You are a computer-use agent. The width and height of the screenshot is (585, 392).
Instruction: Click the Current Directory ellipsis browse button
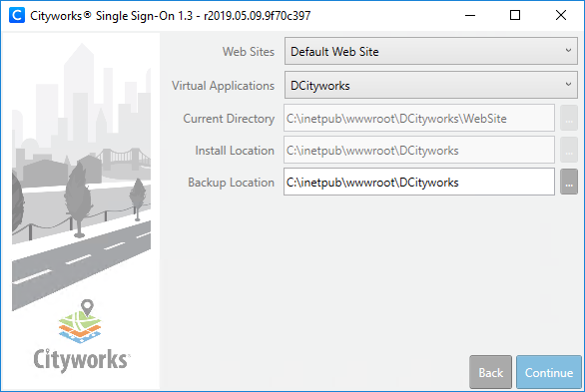(569, 118)
